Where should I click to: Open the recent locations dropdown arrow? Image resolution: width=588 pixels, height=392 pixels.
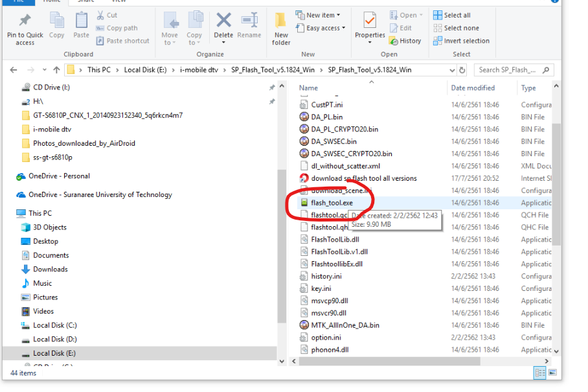pos(45,70)
